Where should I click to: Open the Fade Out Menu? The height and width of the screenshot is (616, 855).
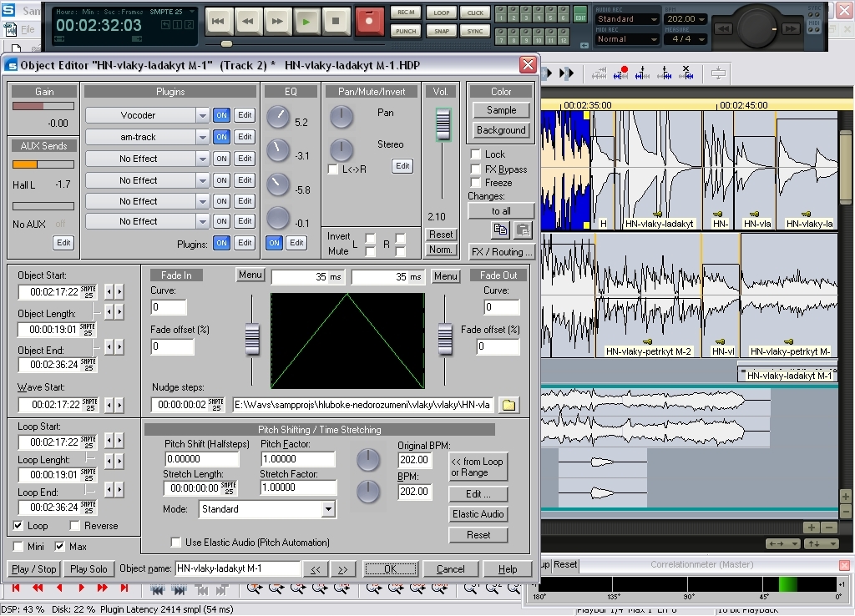[x=446, y=276]
